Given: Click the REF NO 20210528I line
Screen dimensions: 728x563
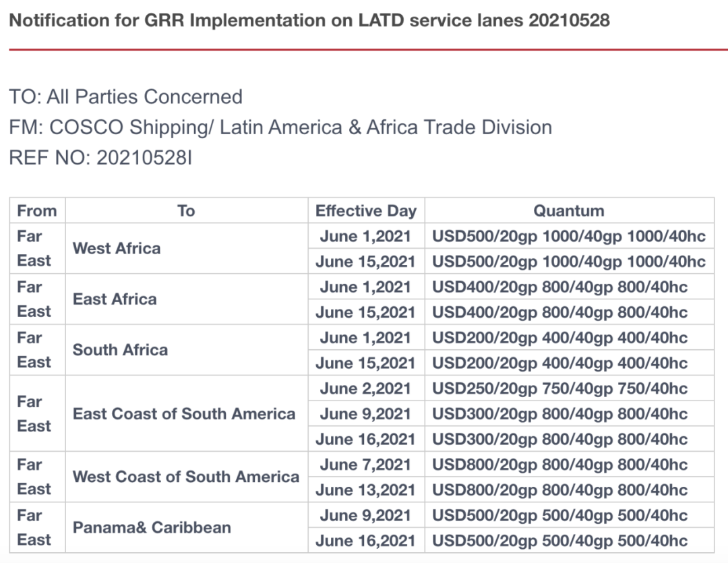Looking at the screenshot, I should 100,158.
